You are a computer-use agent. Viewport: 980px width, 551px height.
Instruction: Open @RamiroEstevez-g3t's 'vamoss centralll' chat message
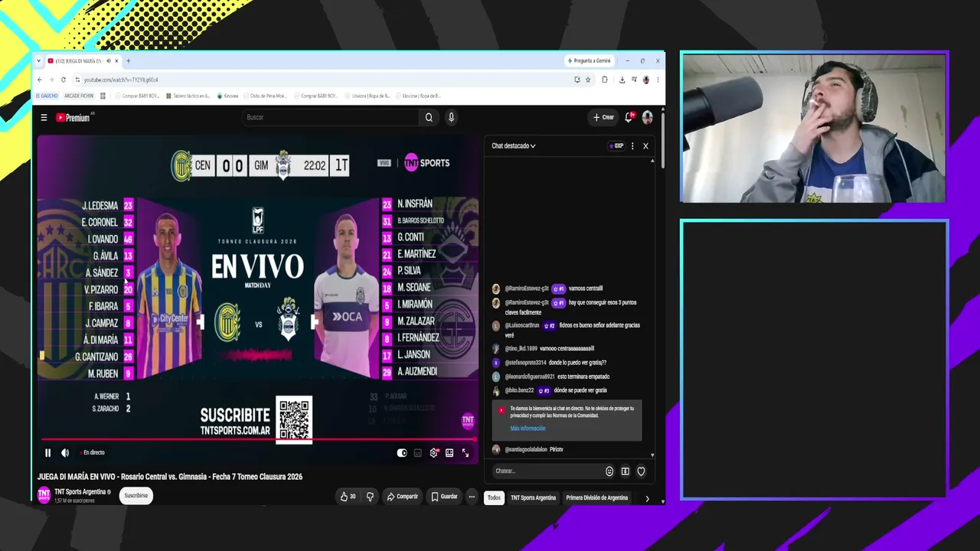click(547, 289)
